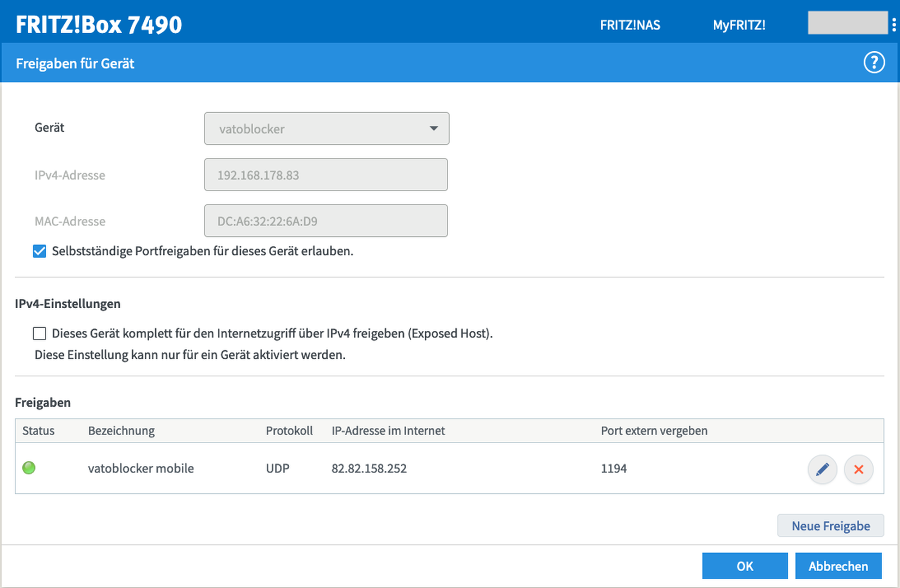Image resolution: width=900 pixels, height=588 pixels.
Task: Click the Bezeichnung column header
Action: coord(121,431)
